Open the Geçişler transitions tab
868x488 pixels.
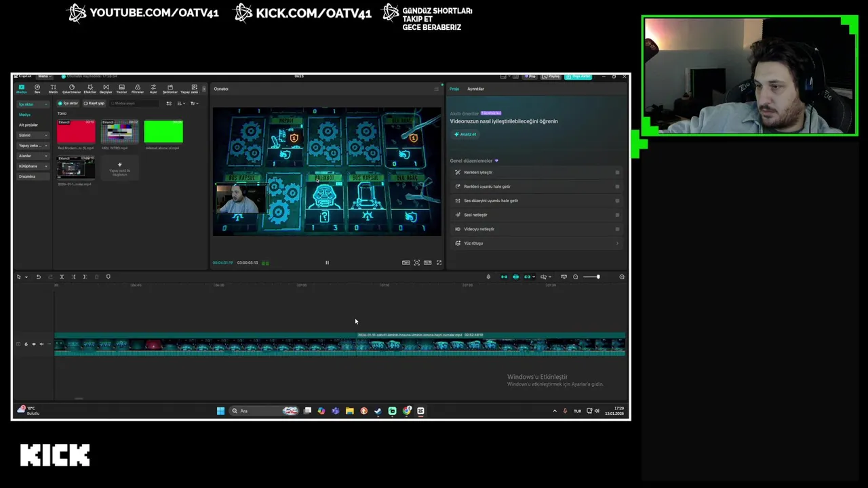click(106, 89)
